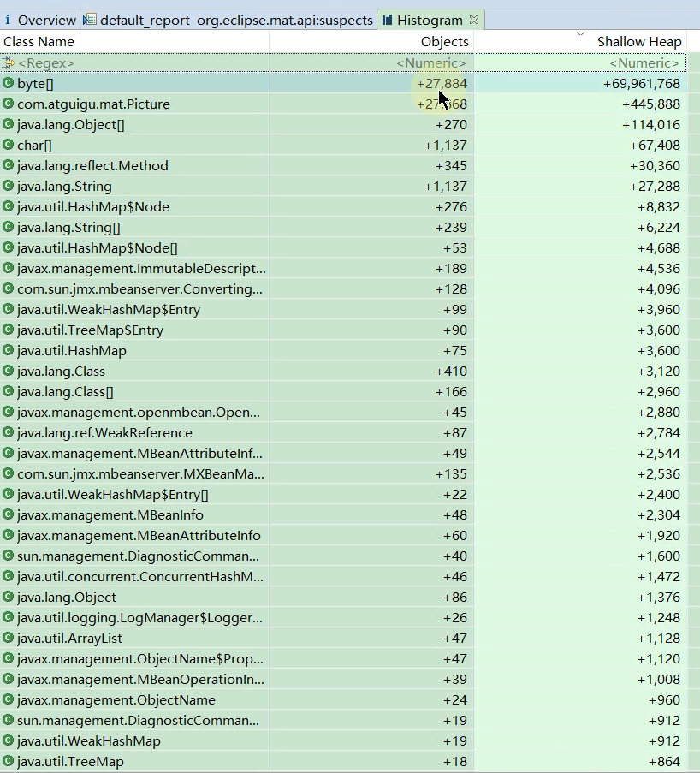Click the icon beside java.util.HashMap$Node[]
The image size is (700, 773).
(8, 247)
